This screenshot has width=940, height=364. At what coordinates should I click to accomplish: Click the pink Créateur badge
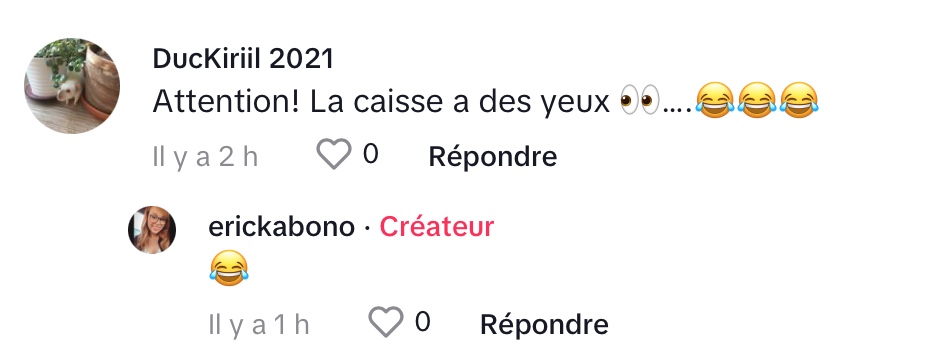coord(436,227)
